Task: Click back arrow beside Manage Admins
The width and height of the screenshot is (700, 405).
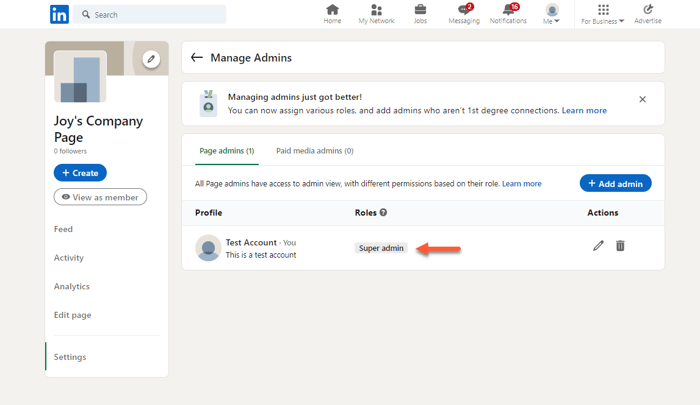Action: pos(197,58)
